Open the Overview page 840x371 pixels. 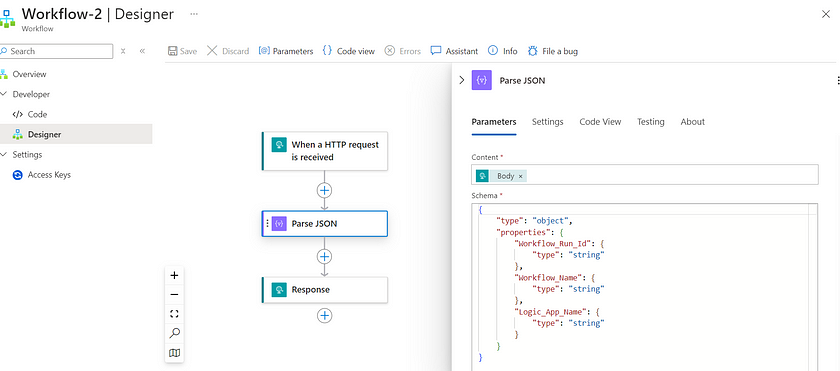coord(29,74)
